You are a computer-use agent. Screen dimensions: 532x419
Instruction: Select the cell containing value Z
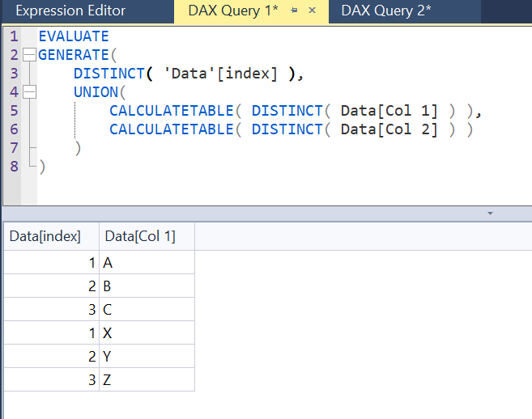point(146,379)
